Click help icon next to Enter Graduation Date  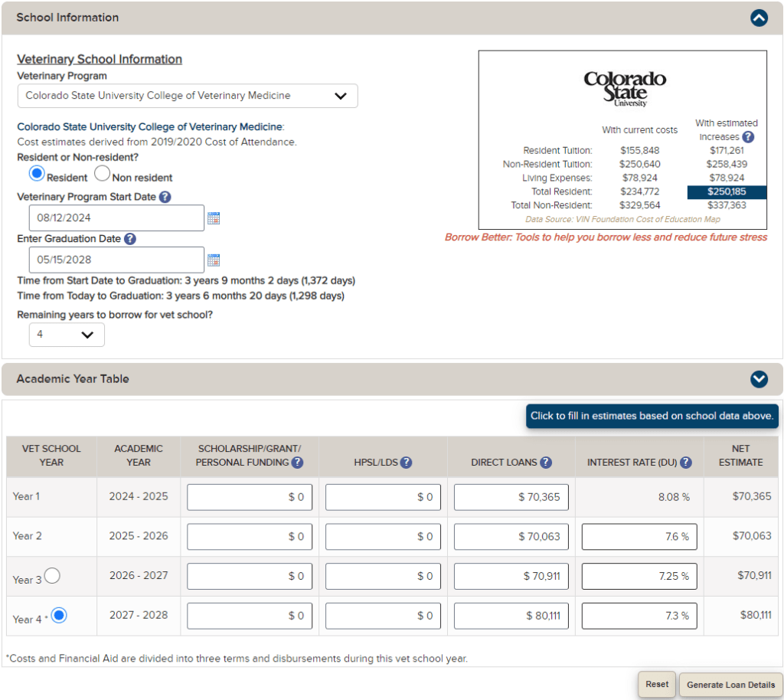coord(130,239)
